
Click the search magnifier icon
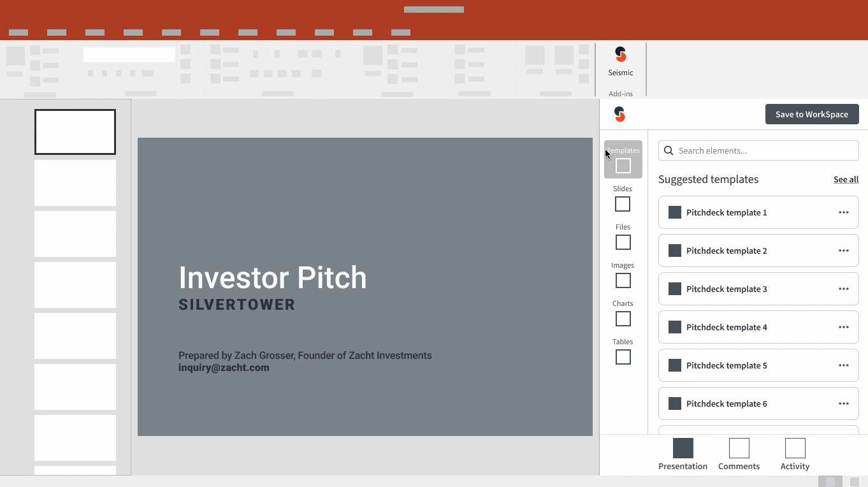coord(669,150)
